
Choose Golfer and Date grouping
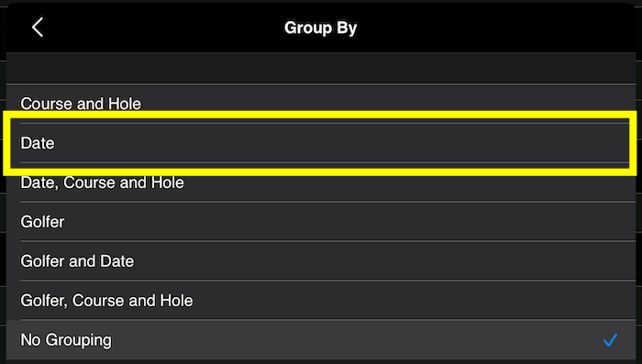[321, 260]
